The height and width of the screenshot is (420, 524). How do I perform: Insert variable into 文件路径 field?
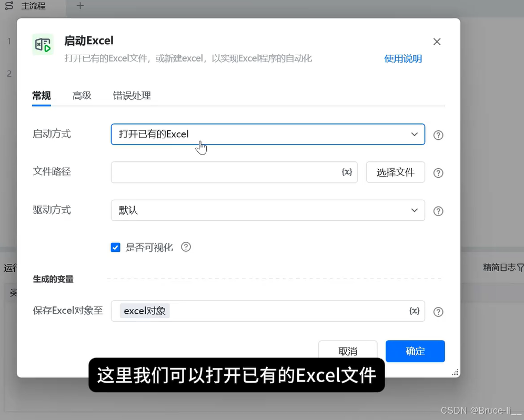[x=347, y=172]
